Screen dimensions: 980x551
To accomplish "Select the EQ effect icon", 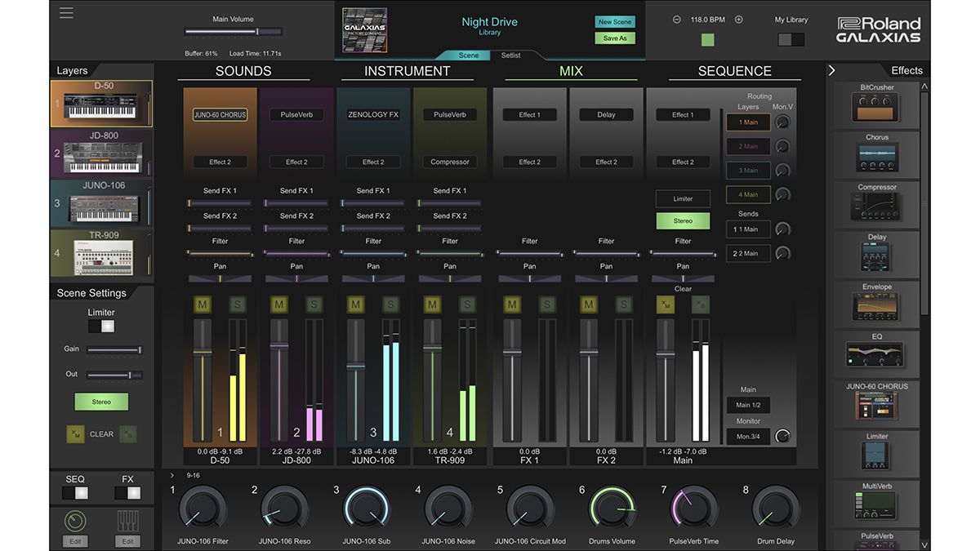I will 875,357.
